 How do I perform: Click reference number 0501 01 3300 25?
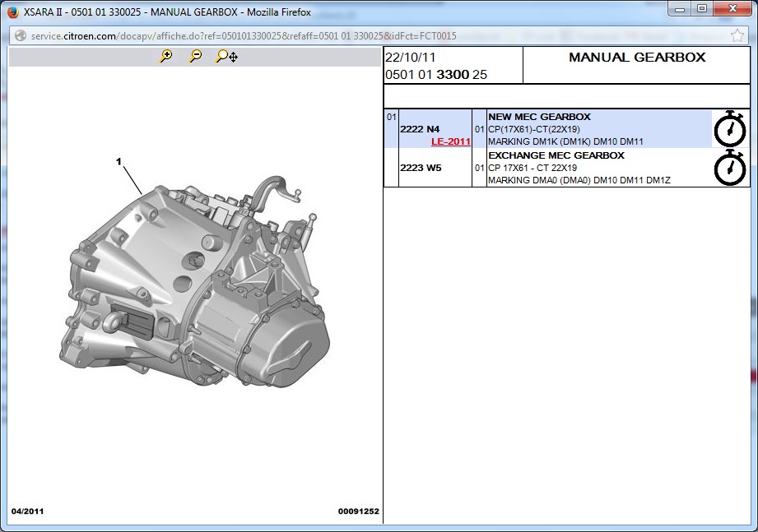436,74
